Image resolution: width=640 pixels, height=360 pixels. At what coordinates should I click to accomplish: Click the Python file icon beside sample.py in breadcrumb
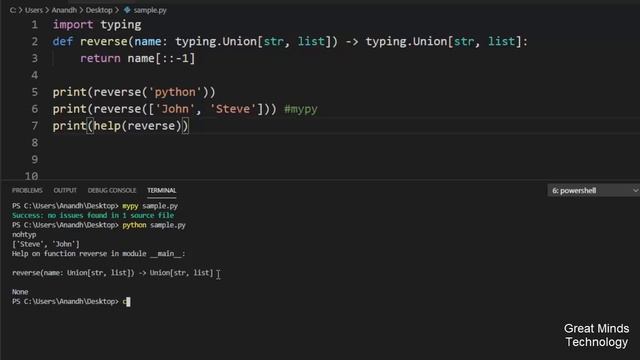[127, 10]
